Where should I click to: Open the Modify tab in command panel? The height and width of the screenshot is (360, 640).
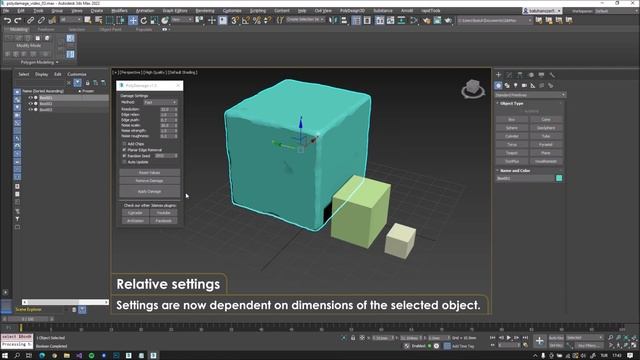click(509, 75)
